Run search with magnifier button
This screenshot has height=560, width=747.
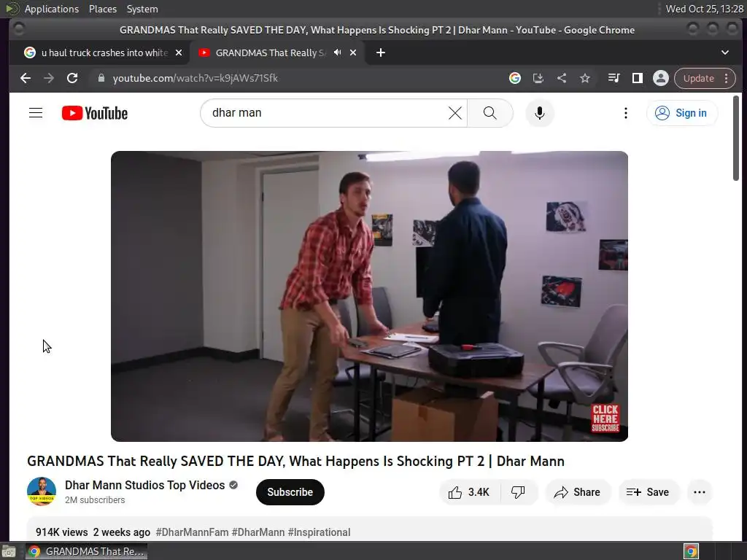coord(489,113)
